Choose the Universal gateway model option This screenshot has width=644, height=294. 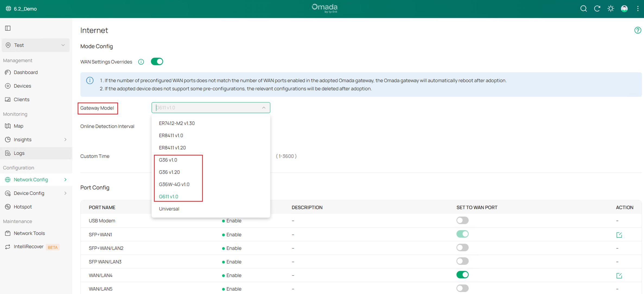click(169, 209)
